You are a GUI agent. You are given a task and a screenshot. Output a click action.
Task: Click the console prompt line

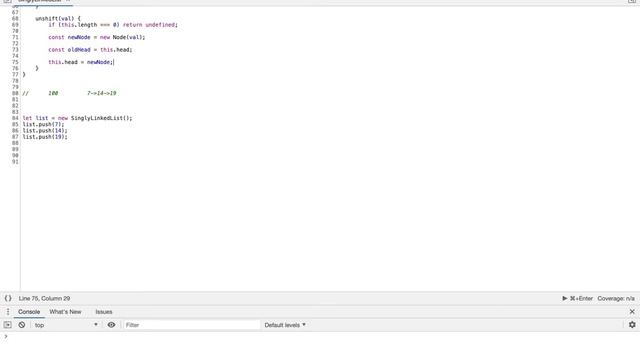pyautogui.click(x=320, y=336)
